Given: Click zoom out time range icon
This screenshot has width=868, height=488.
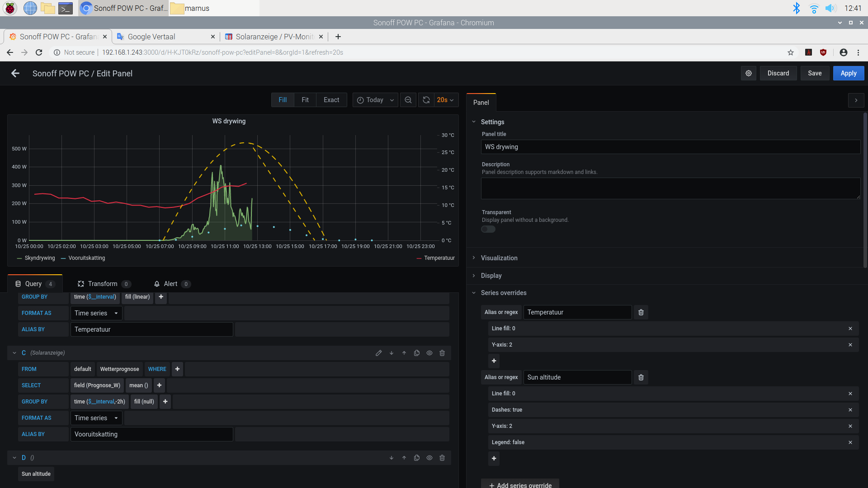Looking at the screenshot, I should click(408, 100).
